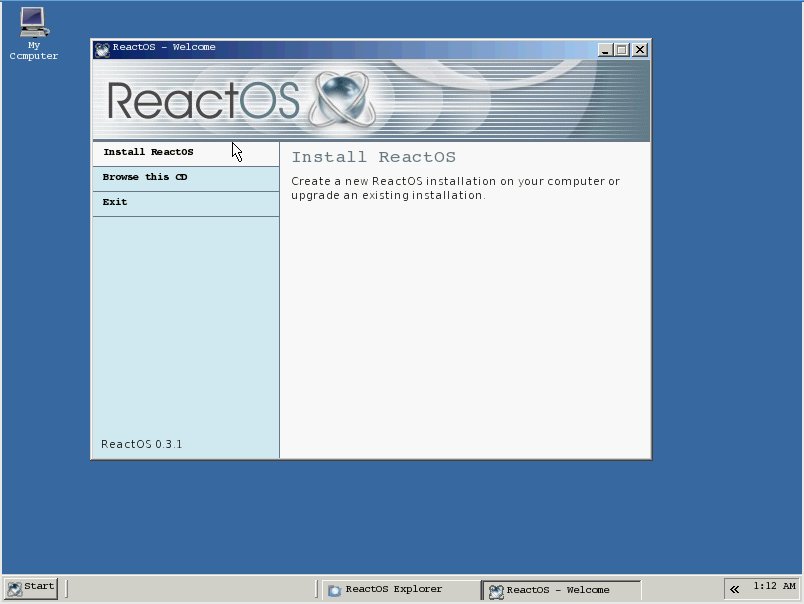Screen dimensions: 804x604
Task: Maximize the ReactOS Welcome window
Action: [x=622, y=49]
